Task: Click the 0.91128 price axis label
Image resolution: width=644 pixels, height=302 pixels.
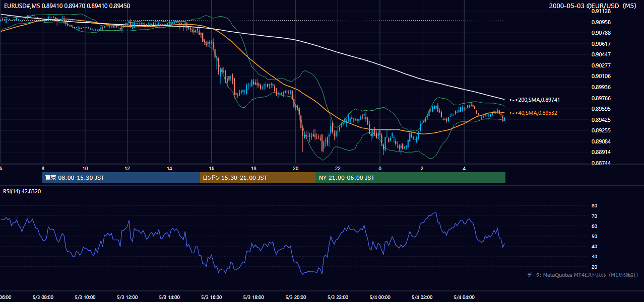Action: click(x=602, y=11)
